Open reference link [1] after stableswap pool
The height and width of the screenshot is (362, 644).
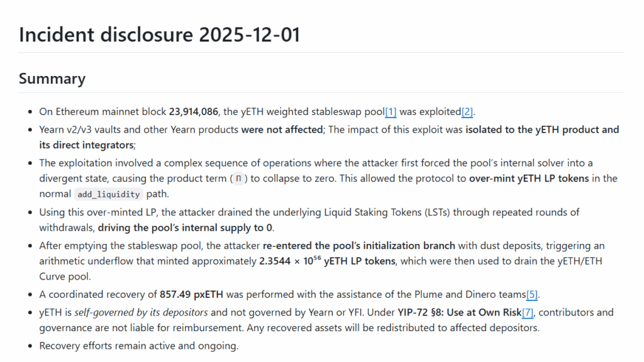pos(391,112)
